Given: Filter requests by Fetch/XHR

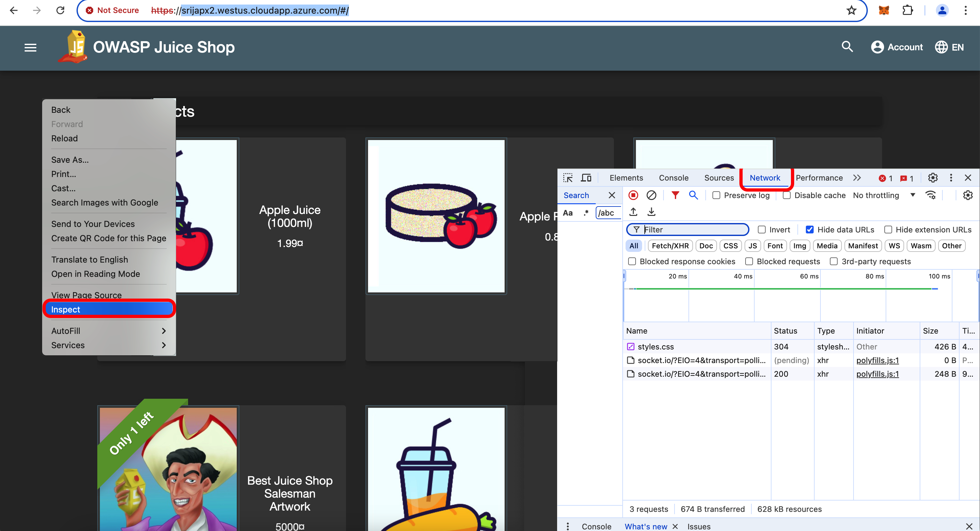Looking at the screenshot, I should 670,246.
